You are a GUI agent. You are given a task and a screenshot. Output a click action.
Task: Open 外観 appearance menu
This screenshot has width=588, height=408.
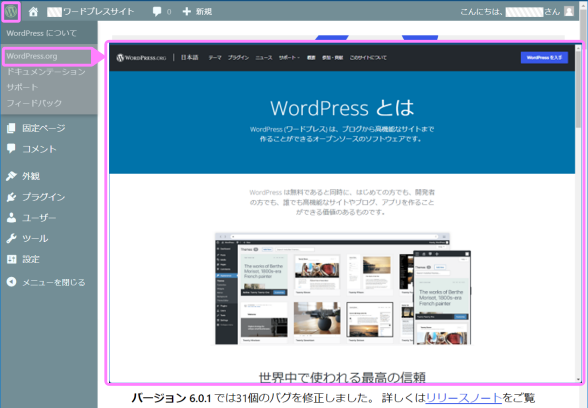pos(31,176)
